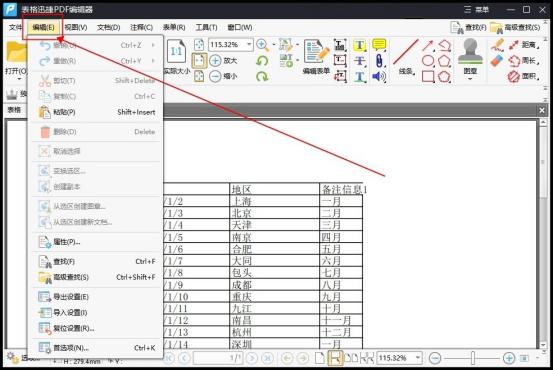The width and height of the screenshot is (553, 371).
Task: Open the 视图(V) menu
Action: 76,28
